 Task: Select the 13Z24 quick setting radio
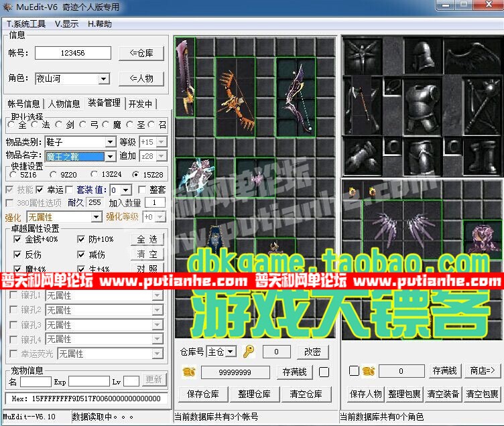94,174
